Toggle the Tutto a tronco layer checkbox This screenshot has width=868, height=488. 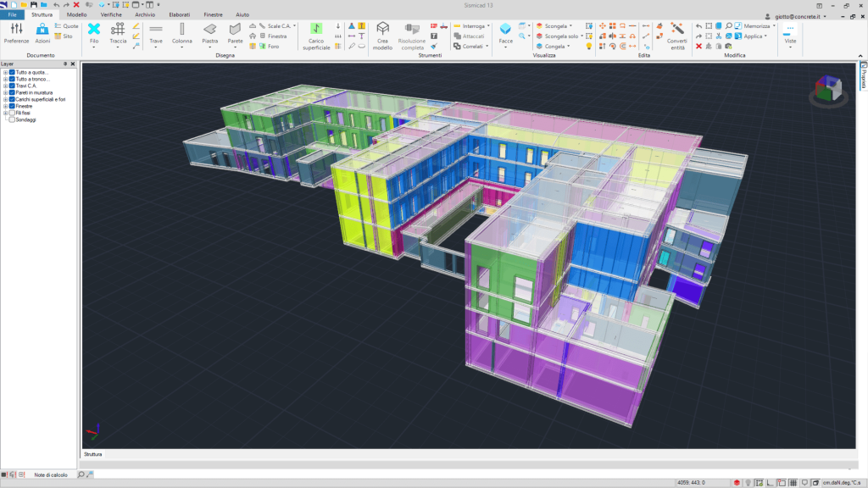point(12,79)
